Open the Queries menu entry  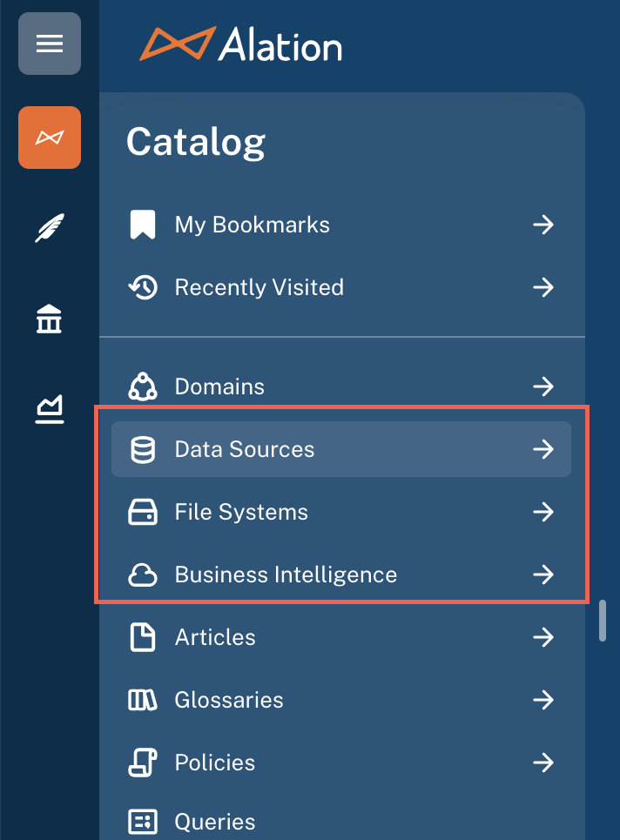(x=341, y=821)
